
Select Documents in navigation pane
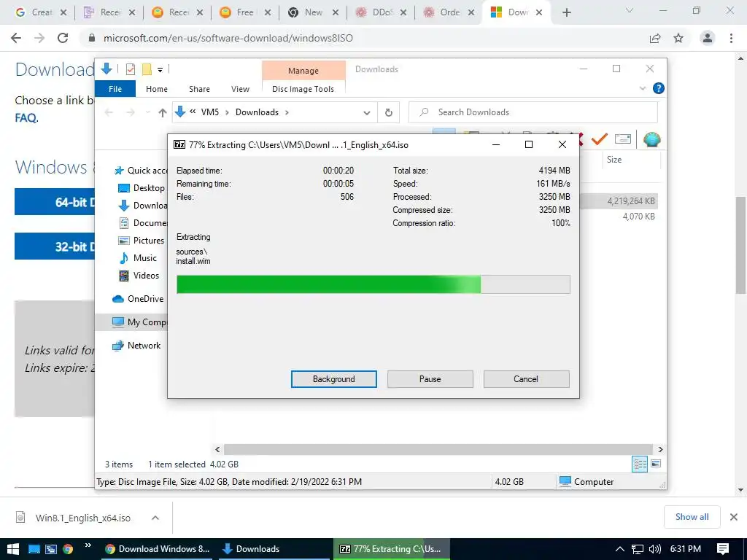[x=142, y=223]
